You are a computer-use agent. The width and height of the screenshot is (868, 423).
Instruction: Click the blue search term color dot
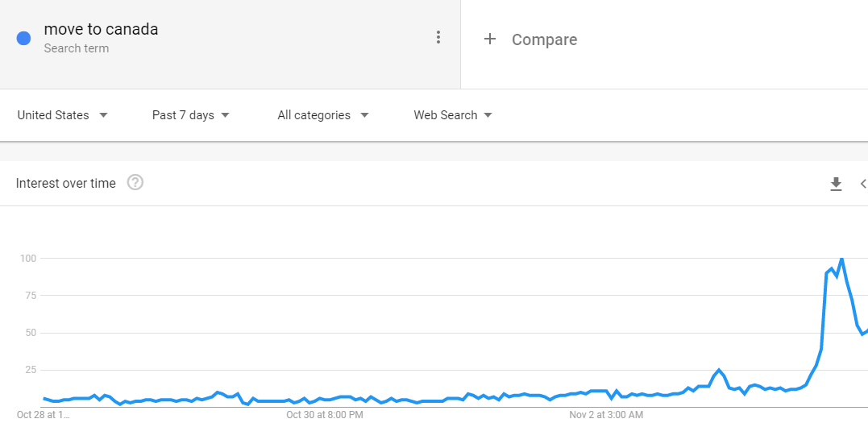pyautogui.click(x=23, y=38)
